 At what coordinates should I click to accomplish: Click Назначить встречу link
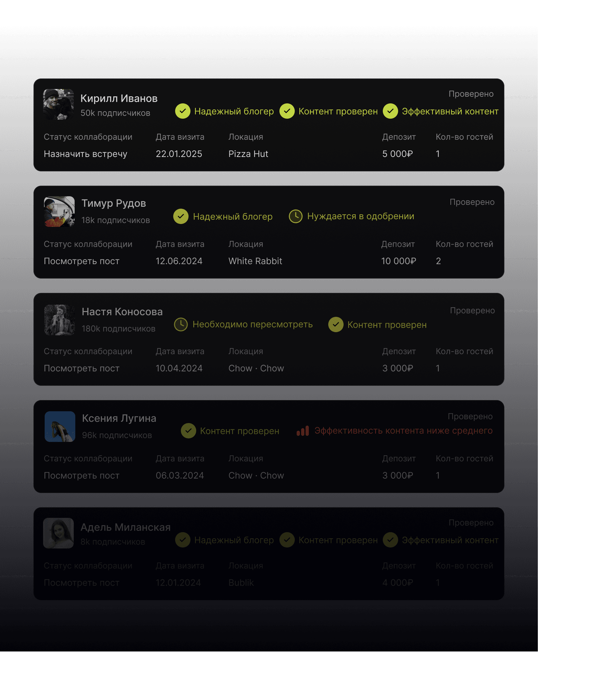point(85,154)
